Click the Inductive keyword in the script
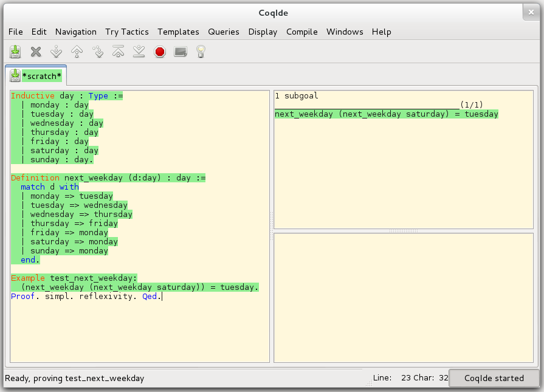Screen dimensions: 544x392 (33, 96)
